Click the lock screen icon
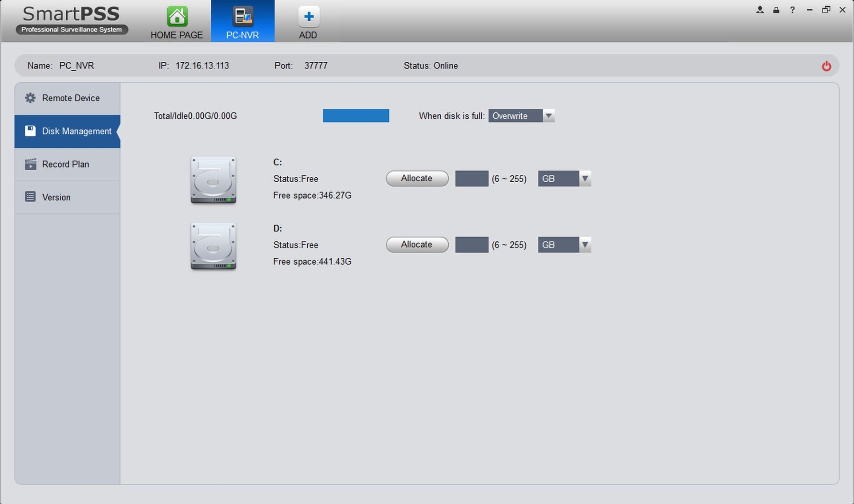The width and height of the screenshot is (854, 504). [776, 10]
